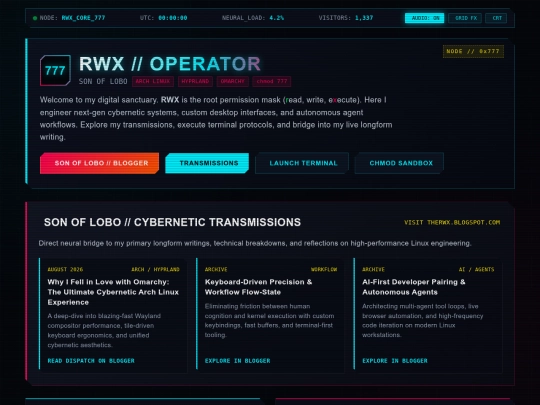The height and width of the screenshot is (405, 540).
Task: Click the green node status dot
Action: [x=35, y=18]
